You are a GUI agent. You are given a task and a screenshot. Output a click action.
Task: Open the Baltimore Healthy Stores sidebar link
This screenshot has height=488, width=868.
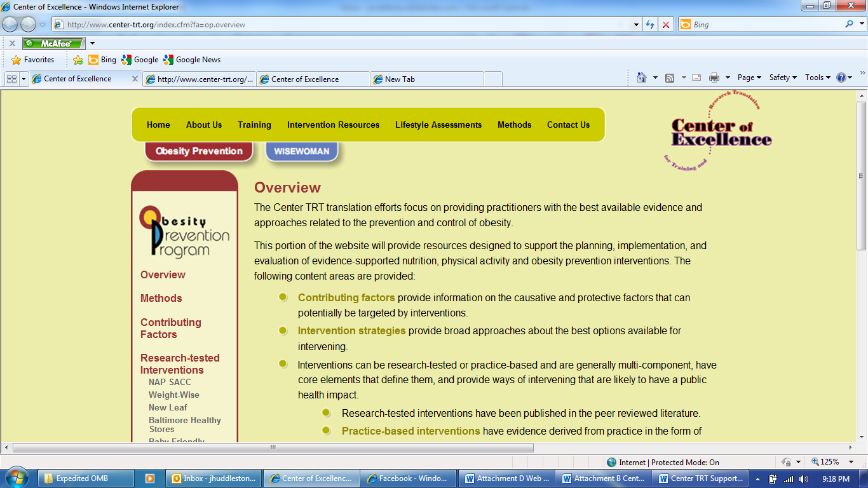[185, 424]
